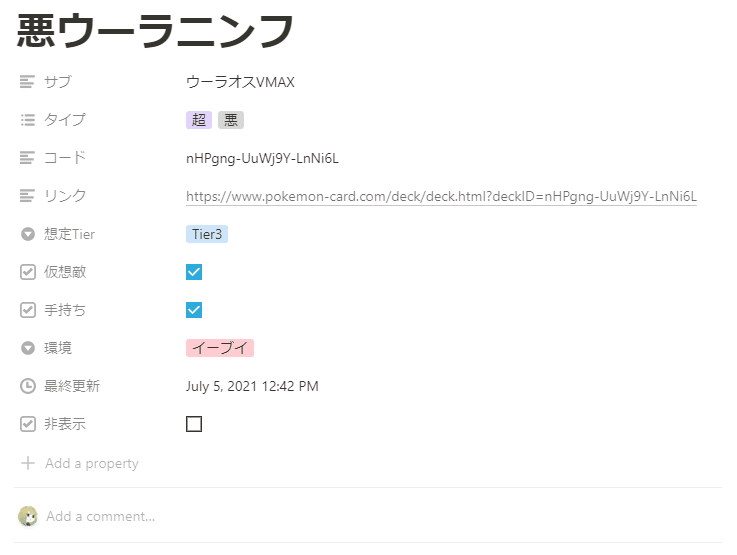Open the Tier3 select value
The height and width of the screenshot is (555, 737).
[207, 234]
